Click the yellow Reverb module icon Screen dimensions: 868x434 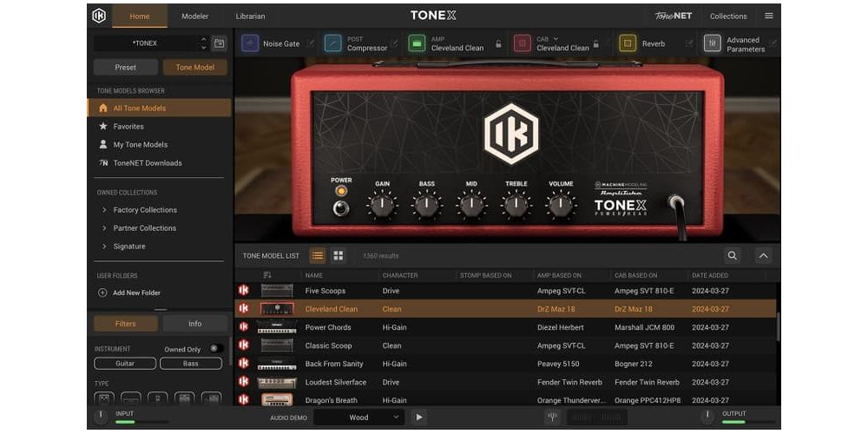click(628, 43)
